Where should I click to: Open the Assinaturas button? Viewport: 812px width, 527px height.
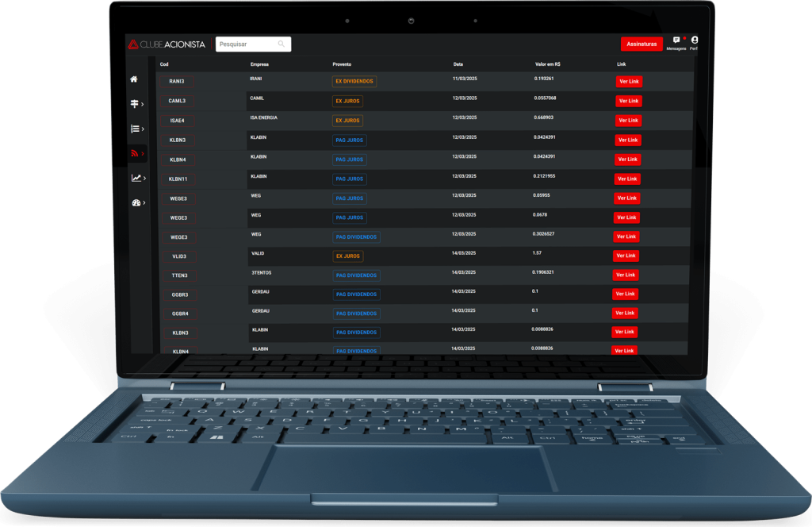[642, 44]
